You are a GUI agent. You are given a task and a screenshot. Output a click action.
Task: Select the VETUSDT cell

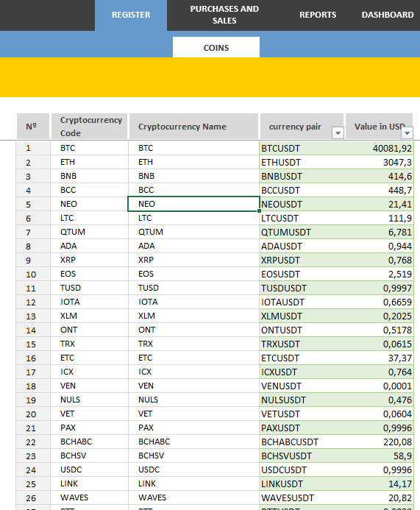(302, 414)
